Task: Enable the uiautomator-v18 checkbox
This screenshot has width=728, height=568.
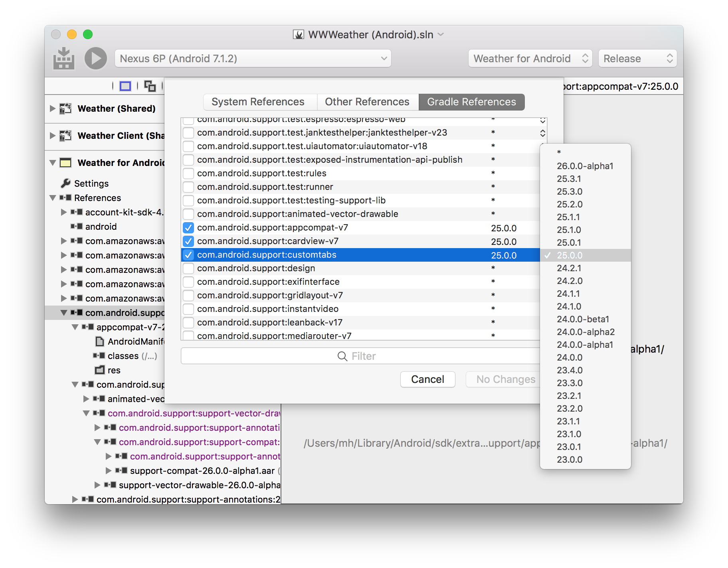Action: (188, 146)
